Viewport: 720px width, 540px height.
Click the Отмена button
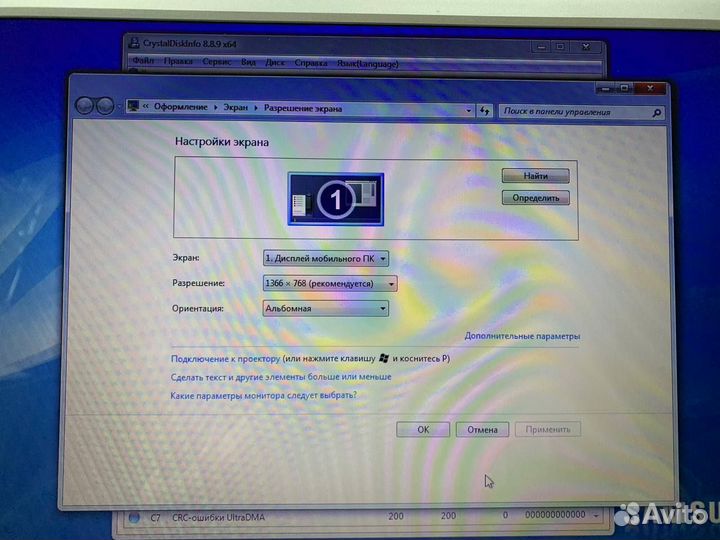(482, 430)
